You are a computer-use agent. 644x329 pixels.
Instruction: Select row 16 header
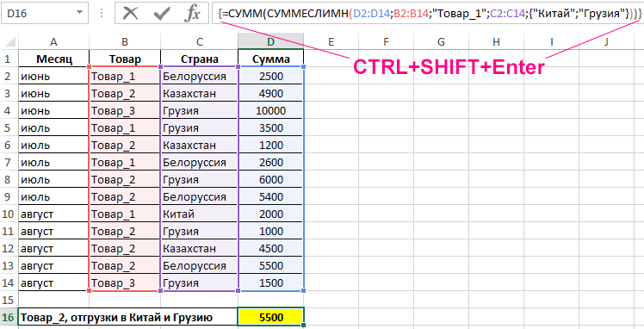9,317
